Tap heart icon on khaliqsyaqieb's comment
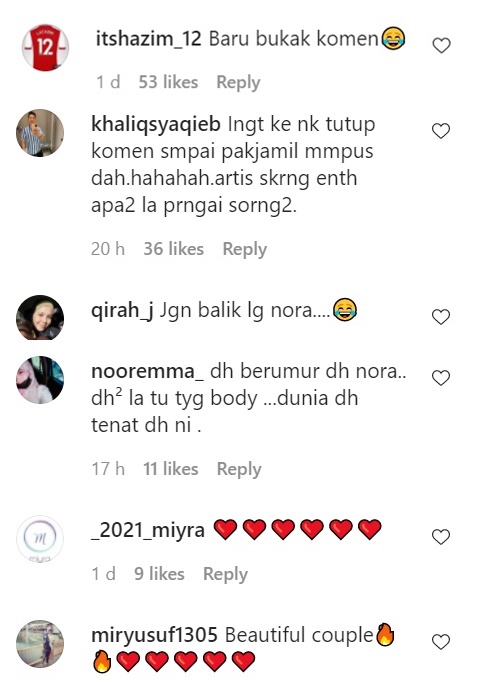Image resolution: width=488 pixels, height=690 pixels. pos(441,131)
